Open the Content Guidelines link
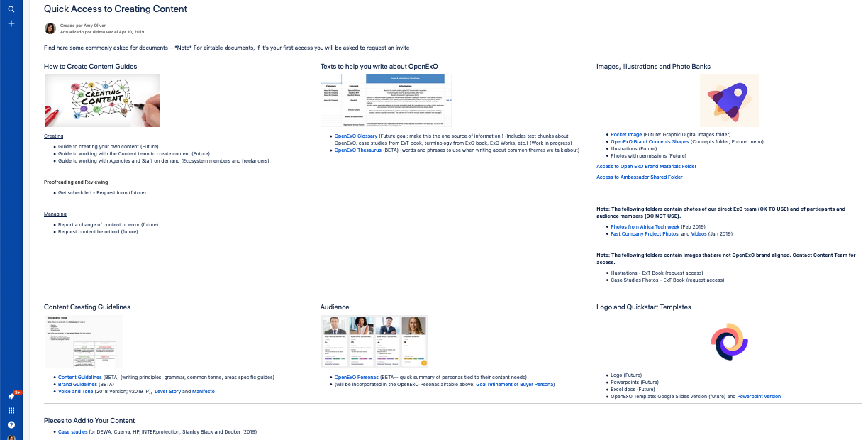 80,377
